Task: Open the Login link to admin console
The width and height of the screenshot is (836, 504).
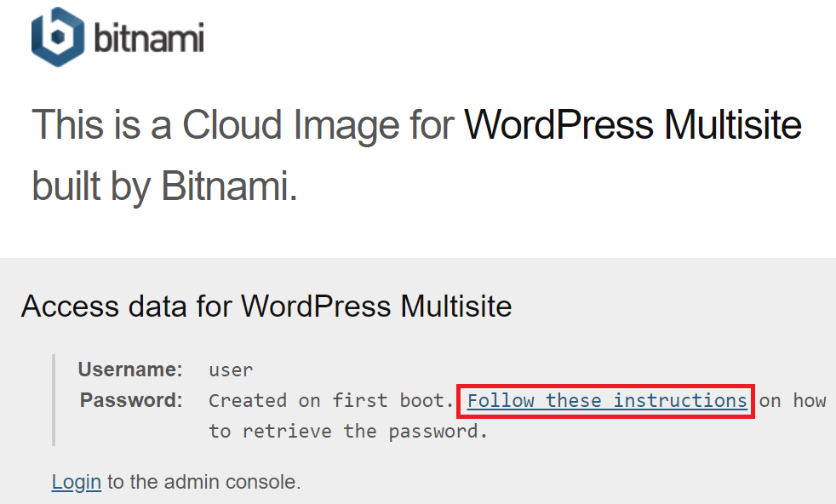Action: 77,482
